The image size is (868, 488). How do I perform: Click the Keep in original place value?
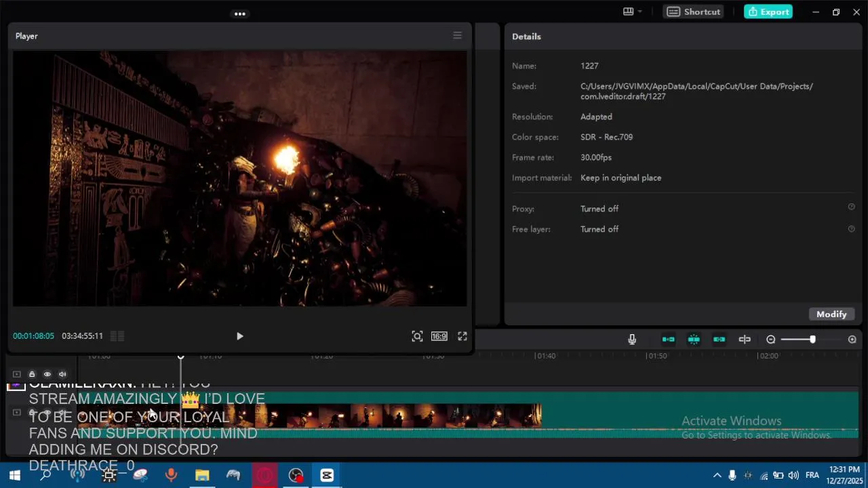tap(620, 178)
